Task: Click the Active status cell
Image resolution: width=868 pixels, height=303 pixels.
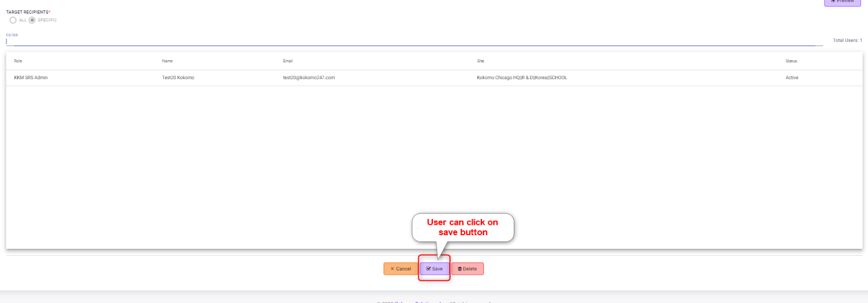Action: 792,78
